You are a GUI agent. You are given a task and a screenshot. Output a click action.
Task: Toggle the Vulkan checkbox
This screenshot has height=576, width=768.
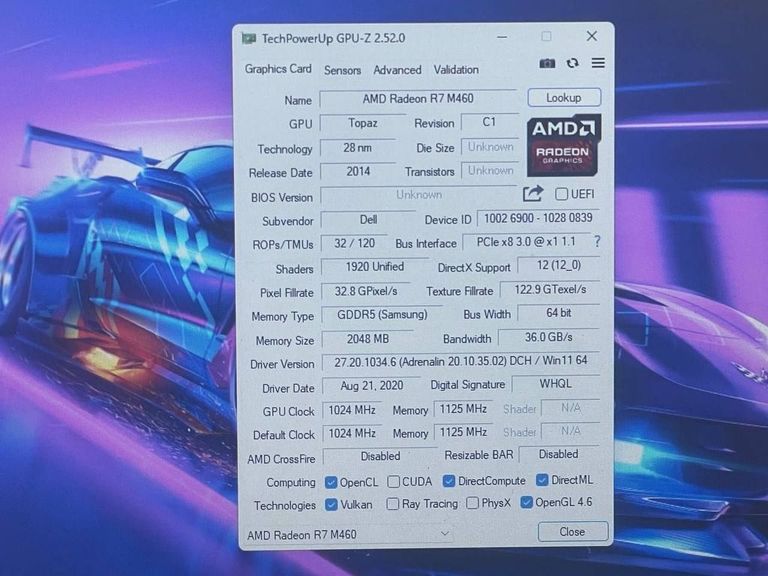(x=332, y=504)
